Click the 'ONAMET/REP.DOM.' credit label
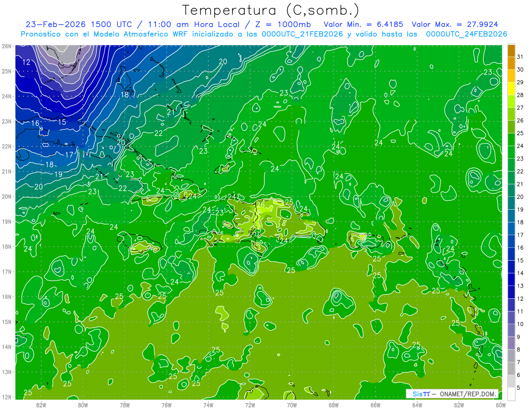Screen dimensions: 532x411 coord(468,394)
